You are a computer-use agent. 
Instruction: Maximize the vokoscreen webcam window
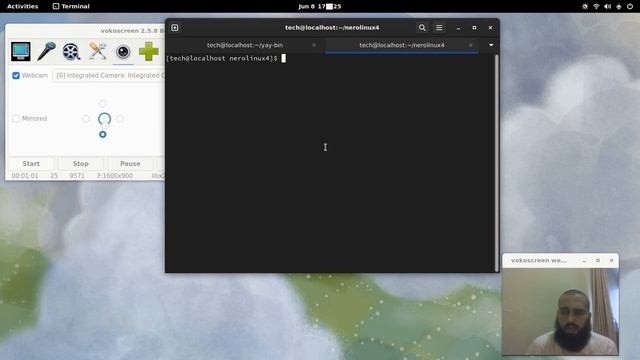tap(598, 260)
